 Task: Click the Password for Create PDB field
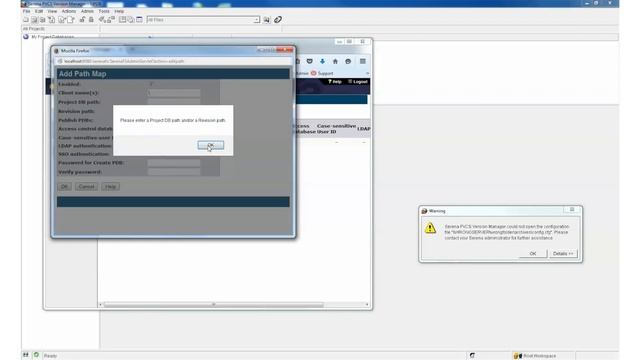click(x=174, y=163)
